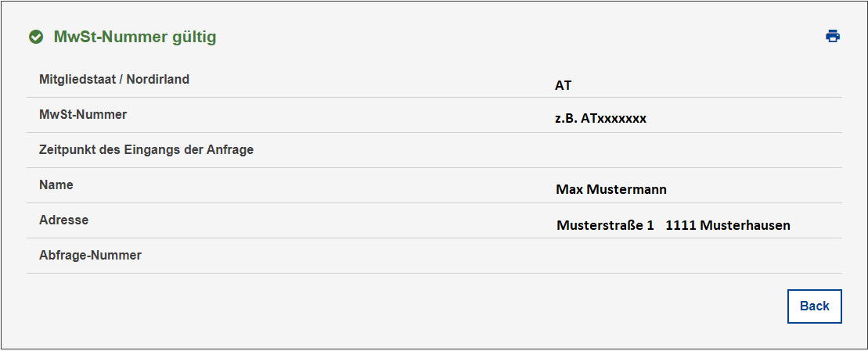Select '1111 Musterhausen' postal text
Image resolution: width=868 pixels, height=351 pixels.
(728, 225)
